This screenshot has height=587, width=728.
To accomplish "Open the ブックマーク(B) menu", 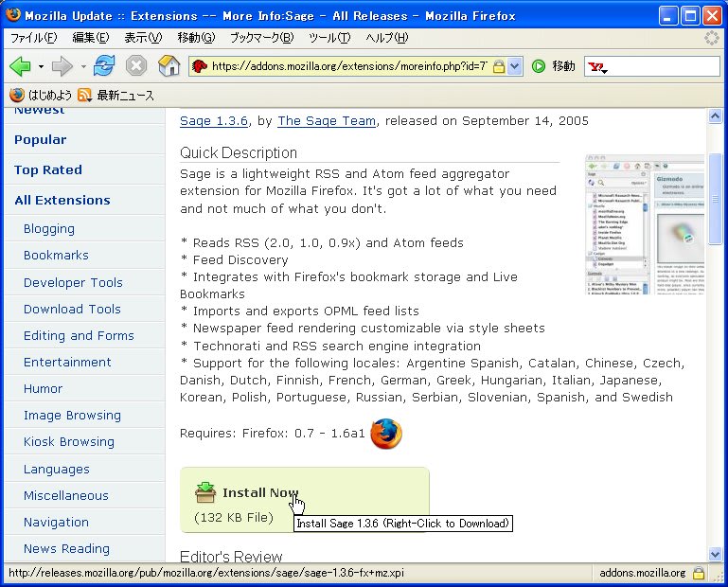I will click(262, 38).
